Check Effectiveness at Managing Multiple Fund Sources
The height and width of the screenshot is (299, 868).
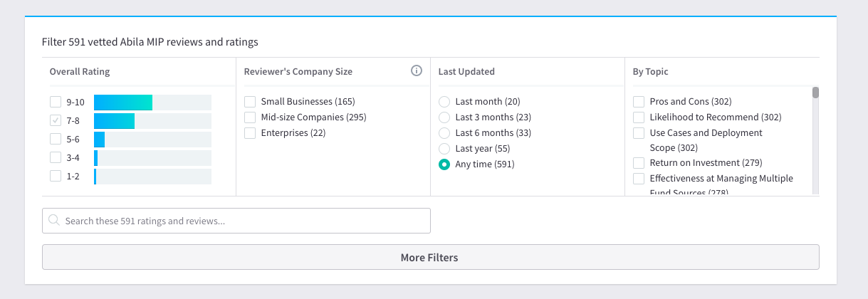(x=639, y=178)
